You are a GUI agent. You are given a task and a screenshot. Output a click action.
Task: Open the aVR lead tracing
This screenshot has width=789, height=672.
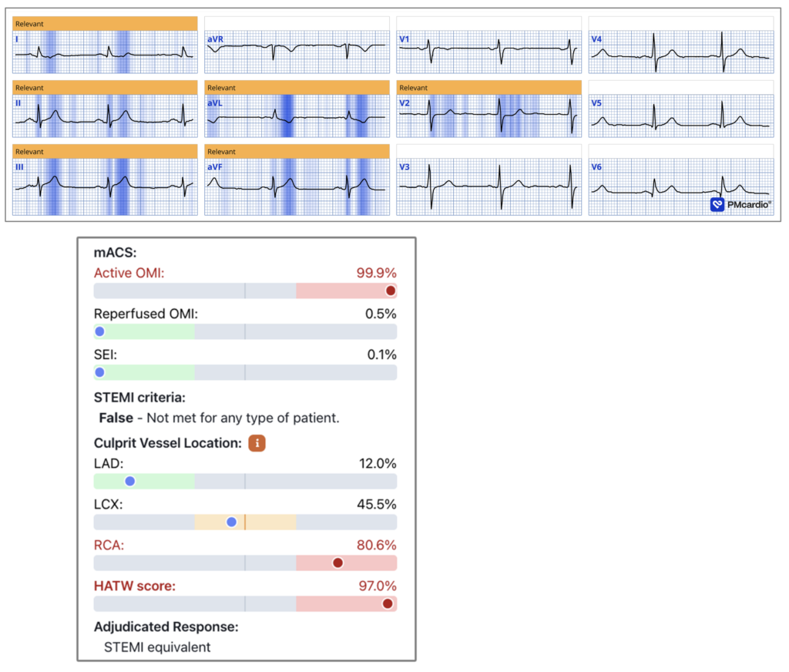[296, 52]
